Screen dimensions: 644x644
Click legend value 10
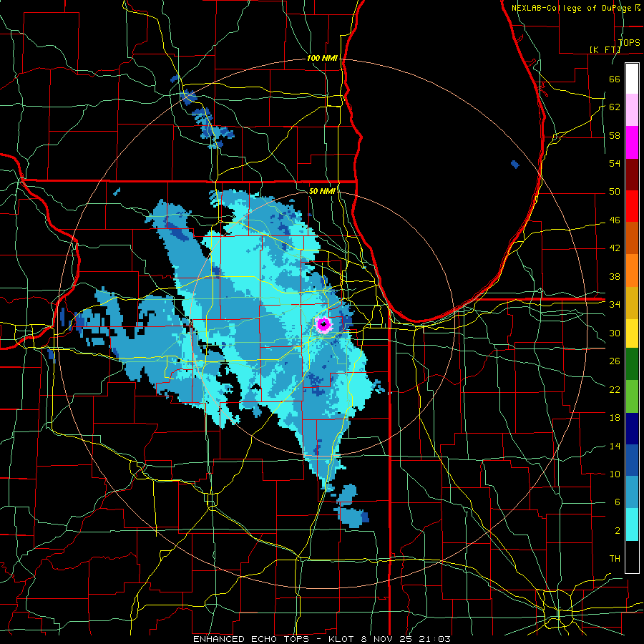[x=615, y=474]
